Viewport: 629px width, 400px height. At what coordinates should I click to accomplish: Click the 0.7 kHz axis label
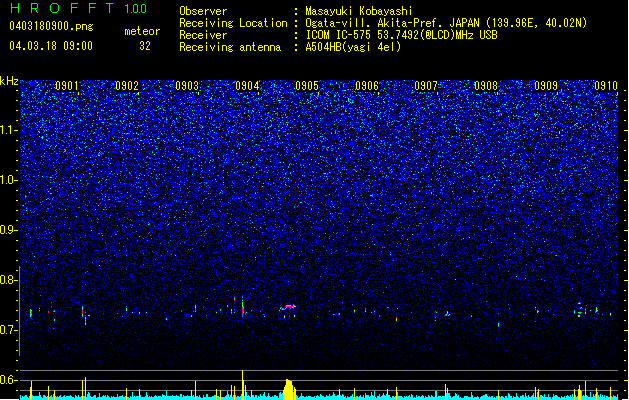tap(9, 330)
